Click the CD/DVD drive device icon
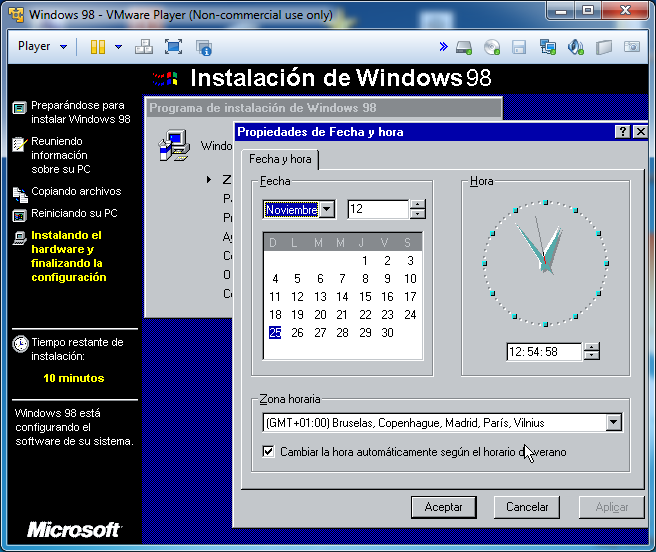The image size is (656, 552). pos(491,47)
